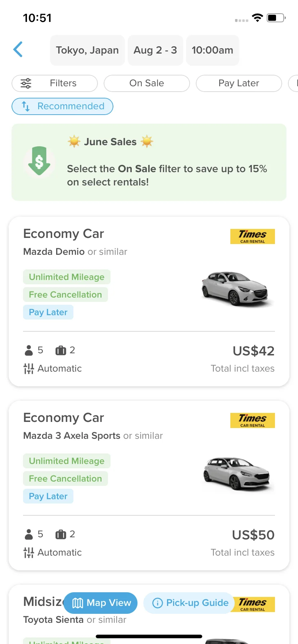The image size is (298, 644).
Task: Select the US$50 price on Axela card
Action: [253, 535]
